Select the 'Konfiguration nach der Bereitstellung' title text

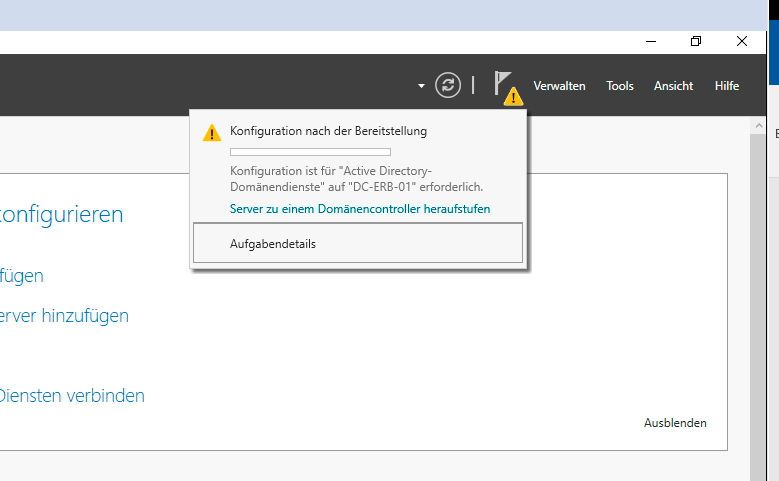(328, 131)
